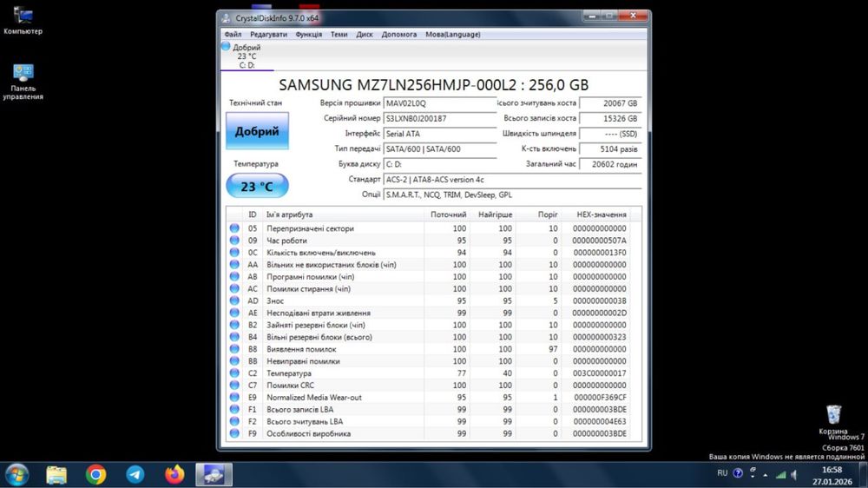Launch Google Chrome from taskbar
The height and width of the screenshot is (488, 868).
click(x=95, y=475)
